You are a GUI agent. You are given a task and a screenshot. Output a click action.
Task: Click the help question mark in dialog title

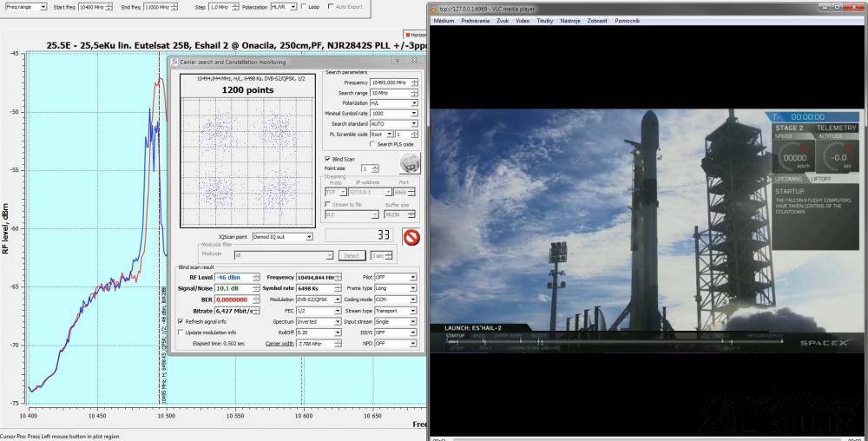397,62
